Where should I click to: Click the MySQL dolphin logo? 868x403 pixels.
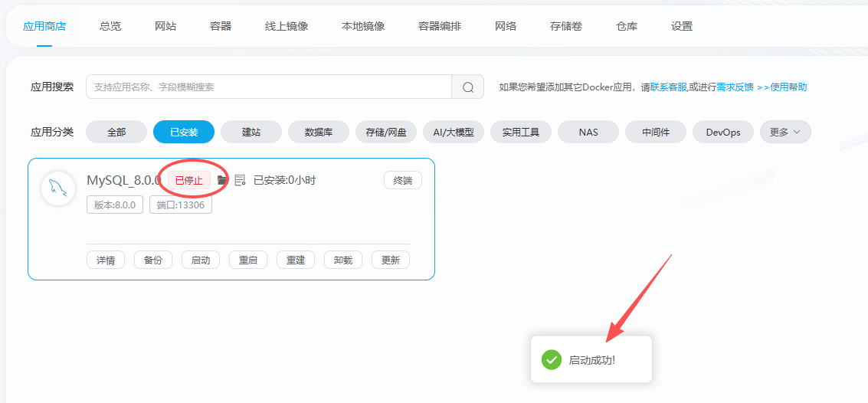(x=58, y=188)
